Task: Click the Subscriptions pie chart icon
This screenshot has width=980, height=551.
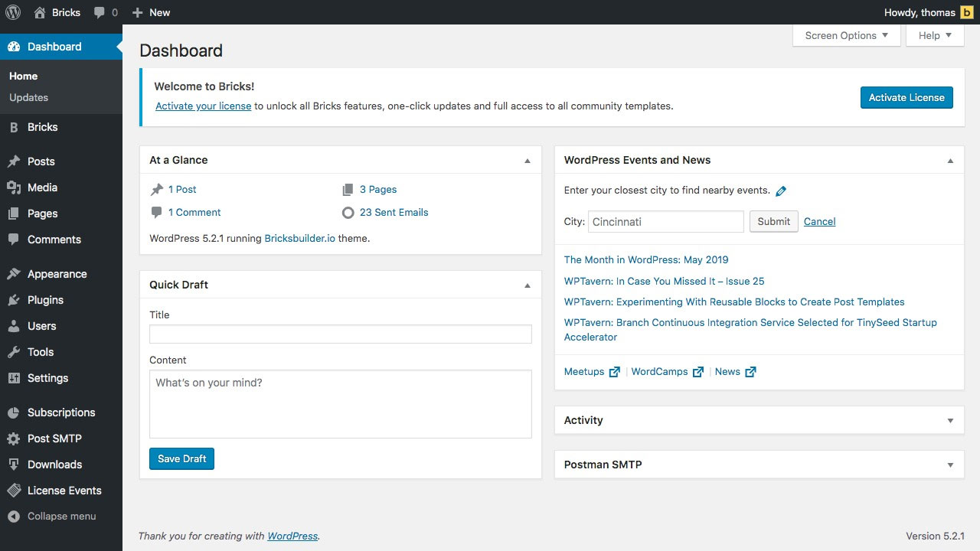Action: 14,412
